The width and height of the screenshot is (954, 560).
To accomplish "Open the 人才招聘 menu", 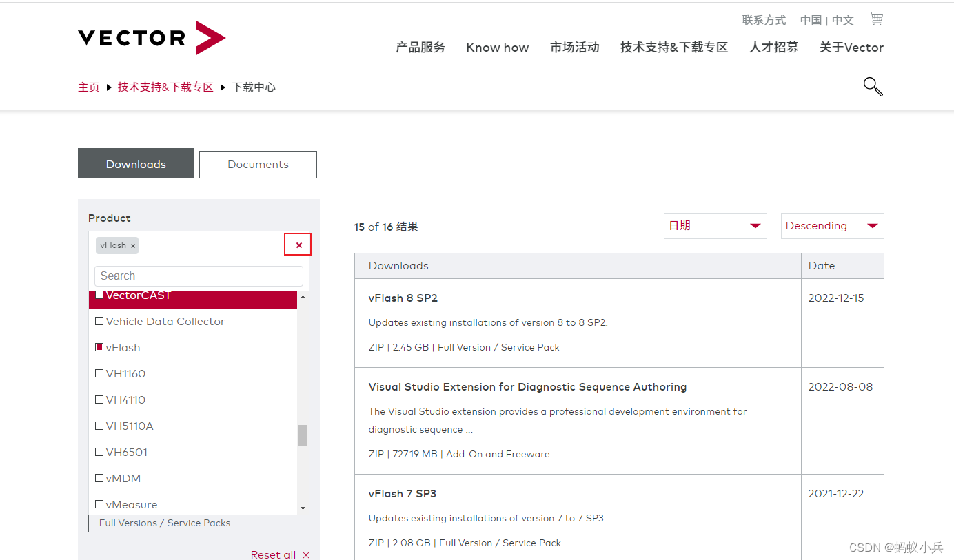I will point(774,48).
